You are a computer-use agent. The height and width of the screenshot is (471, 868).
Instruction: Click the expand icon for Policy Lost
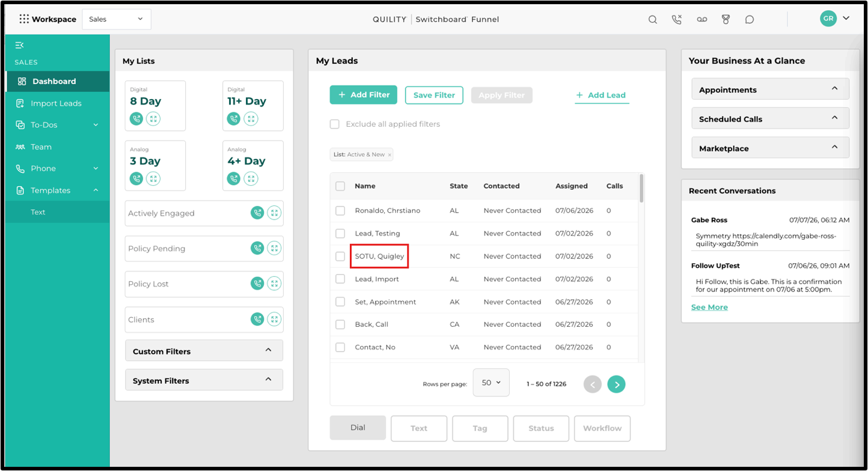coord(274,284)
